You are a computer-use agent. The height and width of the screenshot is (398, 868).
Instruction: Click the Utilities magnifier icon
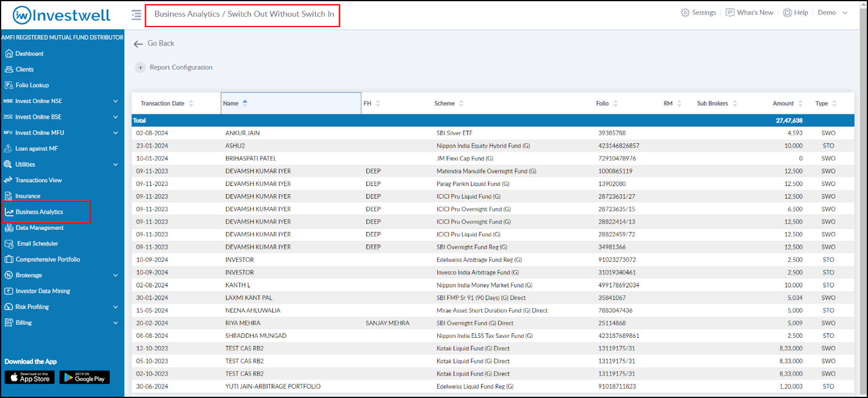pyautogui.click(x=8, y=164)
